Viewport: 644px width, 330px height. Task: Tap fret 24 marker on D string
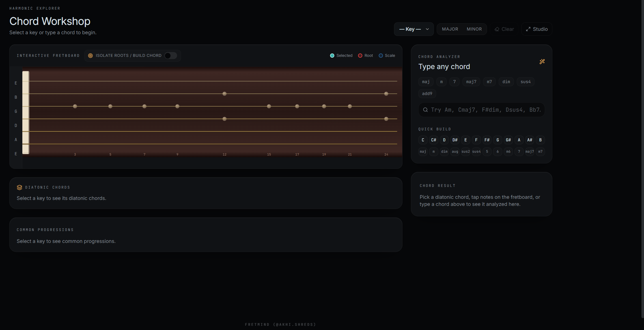click(x=386, y=119)
